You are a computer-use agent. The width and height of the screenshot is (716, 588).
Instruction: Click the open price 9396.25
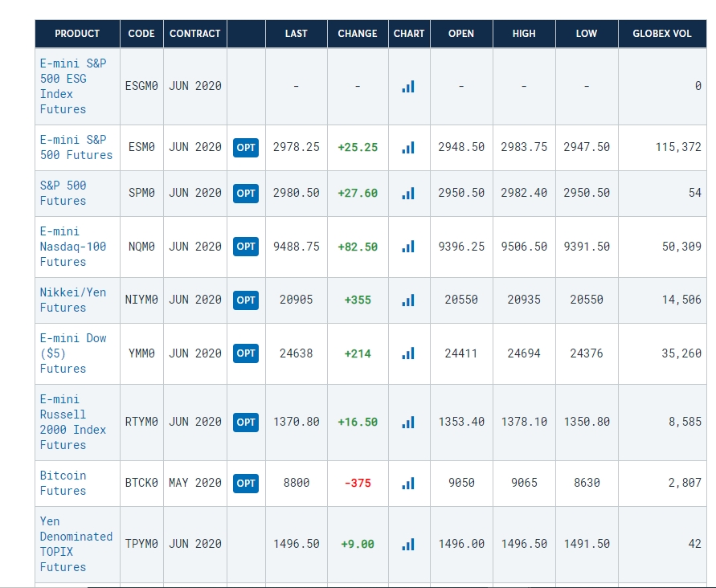click(x=461, y=247)
